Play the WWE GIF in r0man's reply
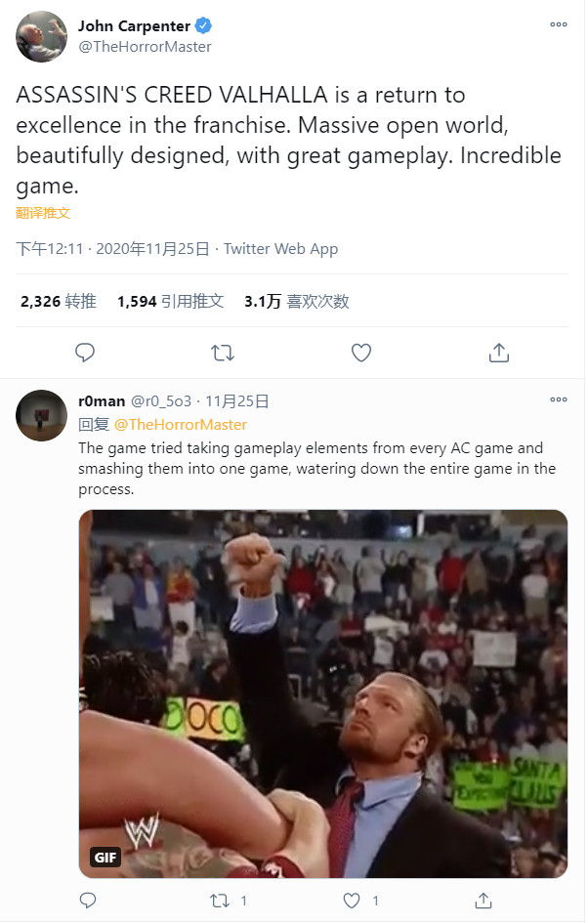 323,693
